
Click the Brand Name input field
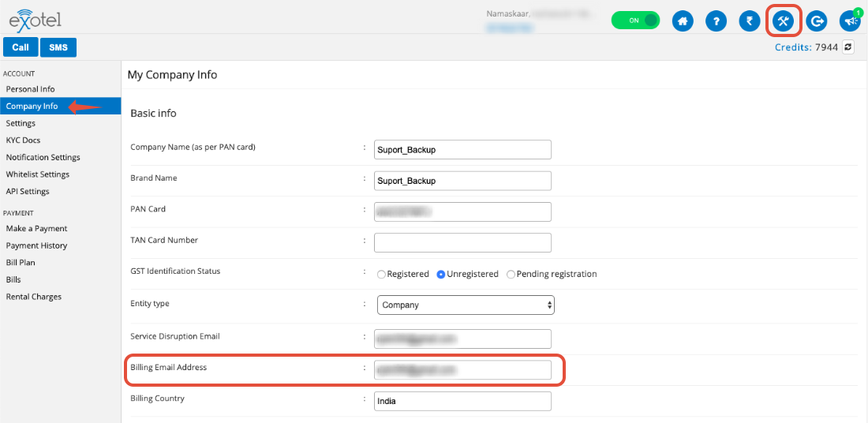pyautogui.click(x=462, y=181)
